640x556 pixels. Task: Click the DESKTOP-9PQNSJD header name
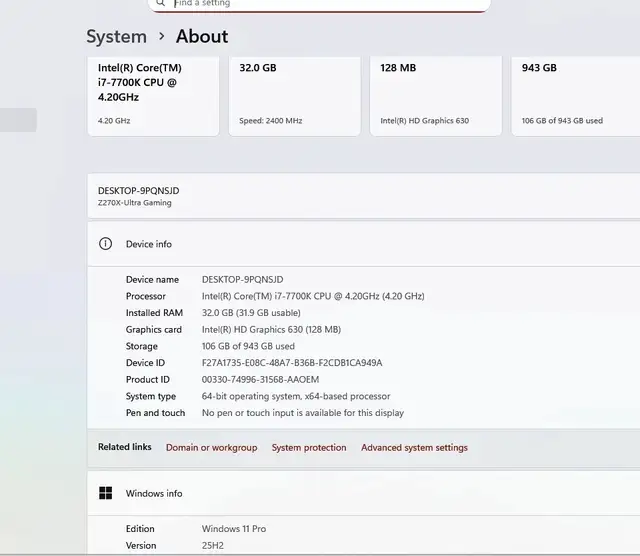(x=138, y=191)
